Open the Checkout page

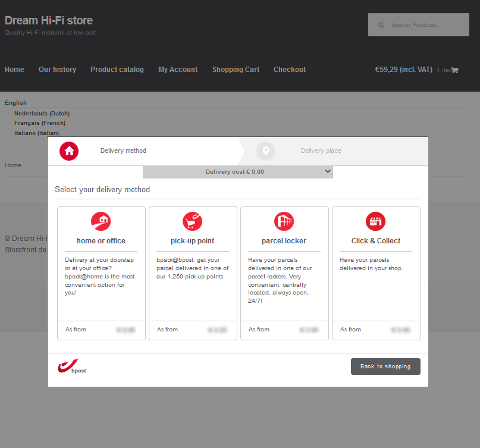point(290,70)
